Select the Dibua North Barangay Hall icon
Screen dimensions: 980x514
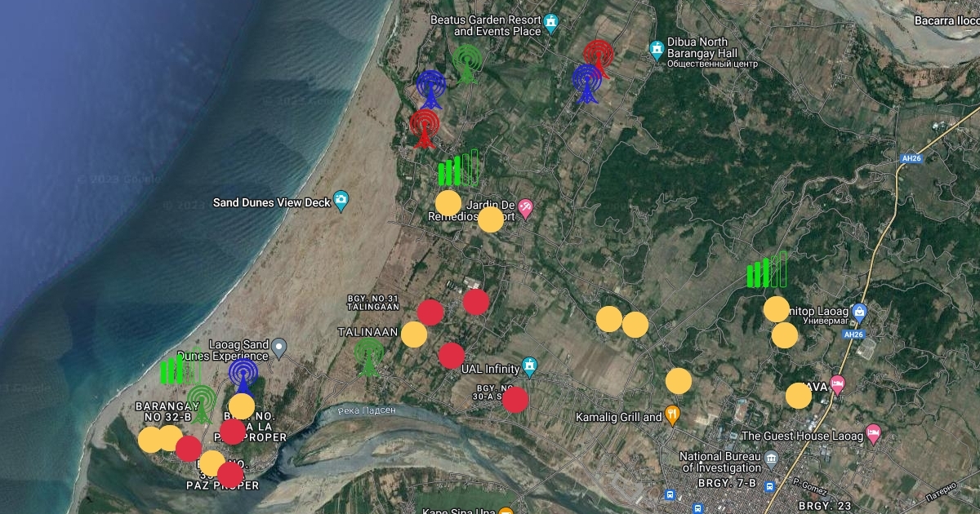click(x=656, y=51)
